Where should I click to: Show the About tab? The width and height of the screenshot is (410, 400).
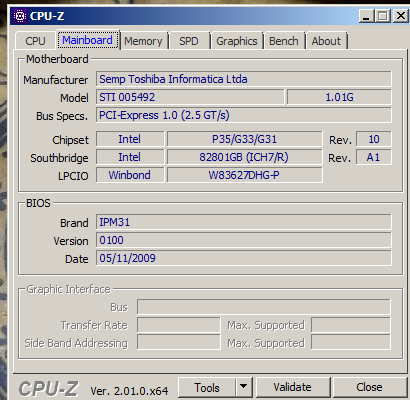tap(326, 41)
